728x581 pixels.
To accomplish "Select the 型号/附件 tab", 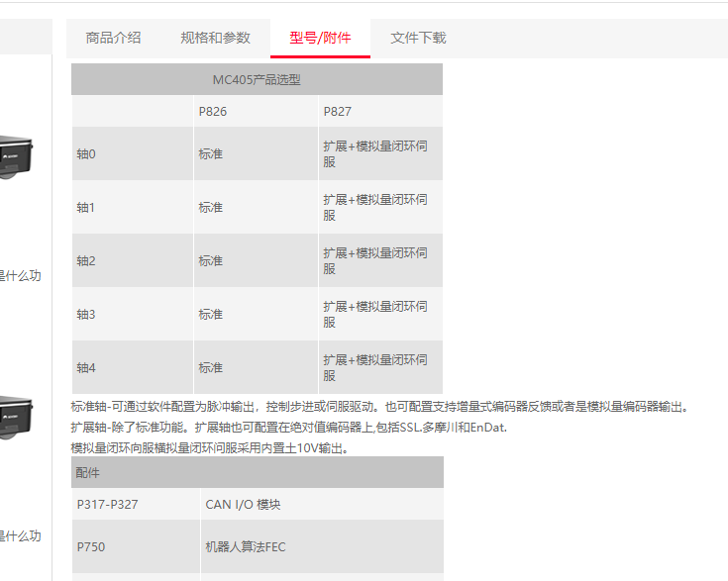I will click(320, 38).
